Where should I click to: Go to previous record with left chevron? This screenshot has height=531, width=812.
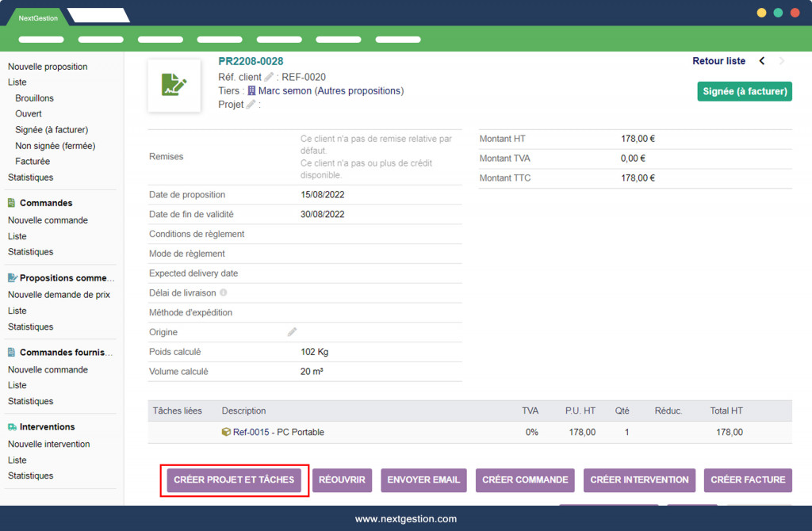click(762, 61)
